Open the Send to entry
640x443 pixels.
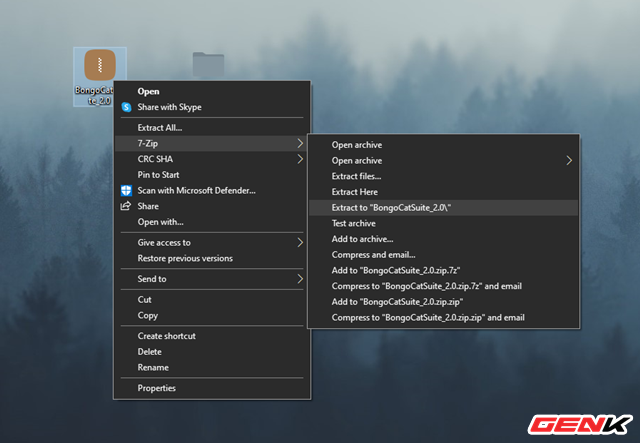coord(212,279)
